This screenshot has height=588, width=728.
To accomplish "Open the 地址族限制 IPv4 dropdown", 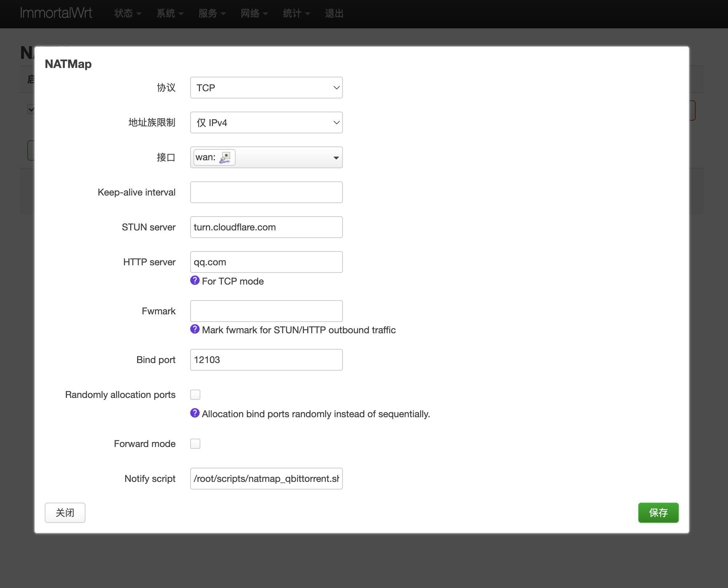I will pyautogui.click(x=266, y=122).
